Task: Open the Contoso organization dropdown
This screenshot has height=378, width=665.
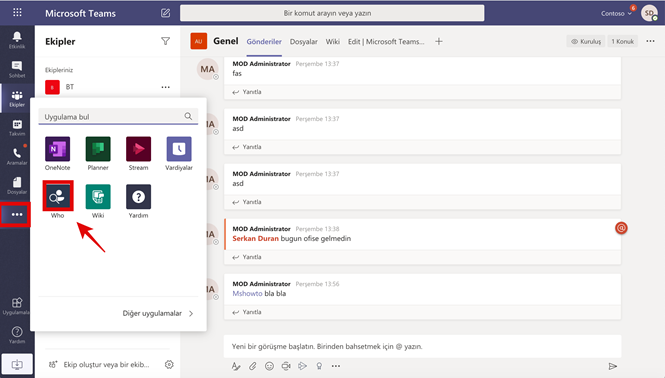Action: pyautogui.click(x=616, y=14)
